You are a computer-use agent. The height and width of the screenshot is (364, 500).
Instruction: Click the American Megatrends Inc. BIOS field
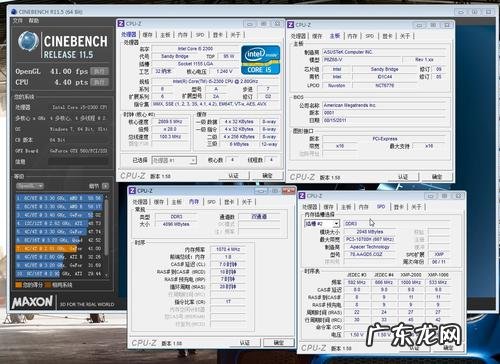point(385,105)
